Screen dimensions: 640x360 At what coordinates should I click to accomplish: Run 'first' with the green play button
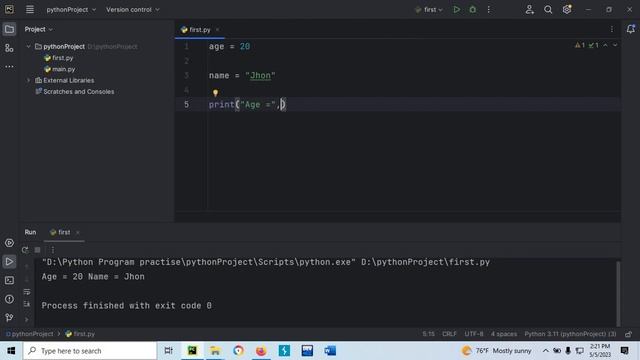click(456, 9)
